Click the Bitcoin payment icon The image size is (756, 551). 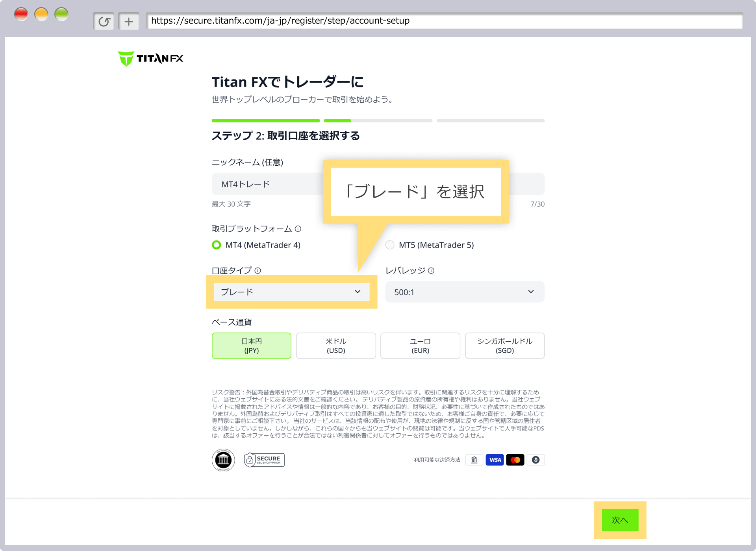coord(535,460)
